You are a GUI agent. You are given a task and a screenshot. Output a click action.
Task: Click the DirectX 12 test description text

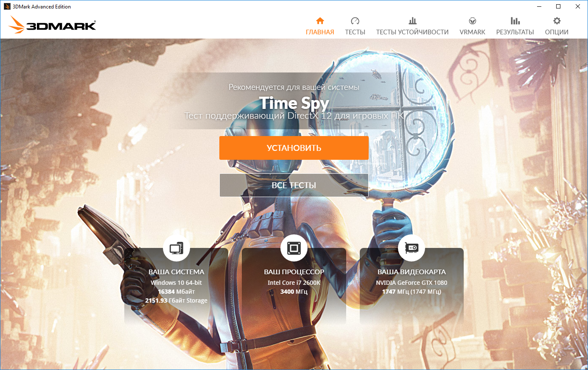[294, 116]
